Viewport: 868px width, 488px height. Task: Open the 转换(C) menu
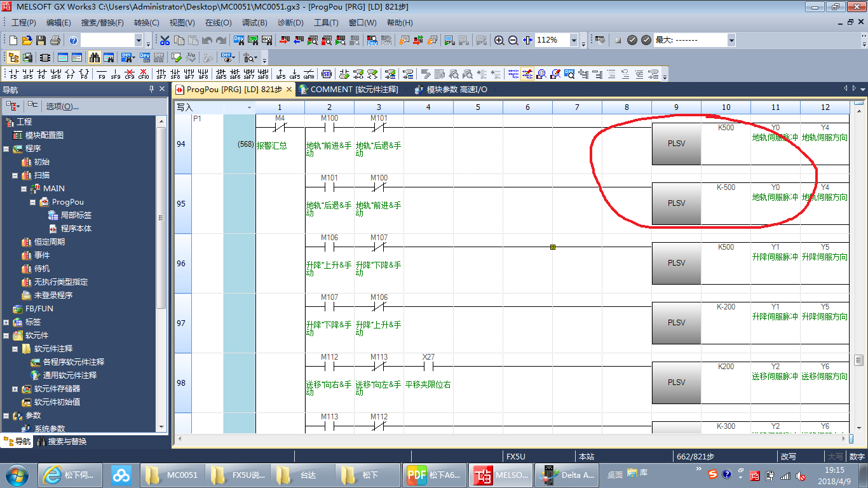pyautogui.click(x=146, y=22)
